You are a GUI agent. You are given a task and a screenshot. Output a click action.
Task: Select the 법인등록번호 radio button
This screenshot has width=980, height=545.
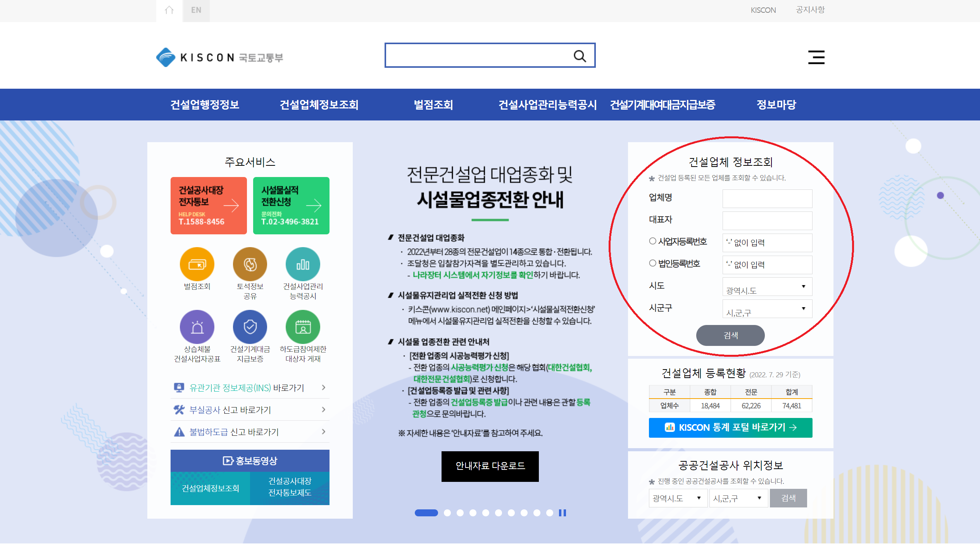[x=652, y=263]
